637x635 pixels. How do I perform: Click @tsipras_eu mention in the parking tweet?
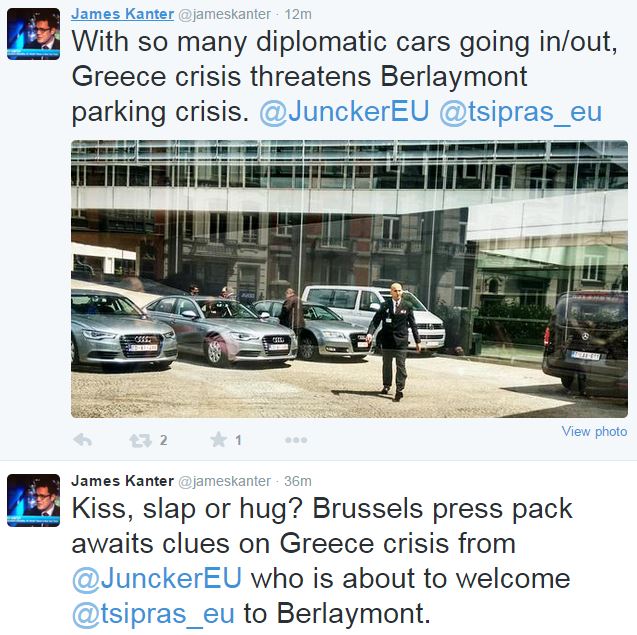[x=520, y=112]
